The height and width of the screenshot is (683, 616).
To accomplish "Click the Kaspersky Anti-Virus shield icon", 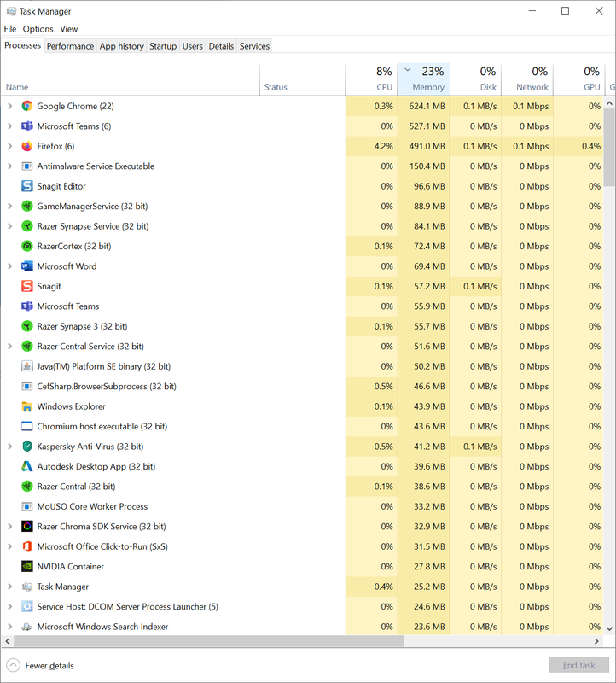I will pos(27,447).
